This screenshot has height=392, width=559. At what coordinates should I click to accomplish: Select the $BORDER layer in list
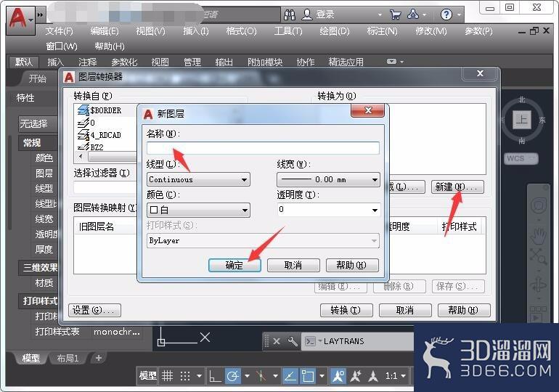[105, 110]
